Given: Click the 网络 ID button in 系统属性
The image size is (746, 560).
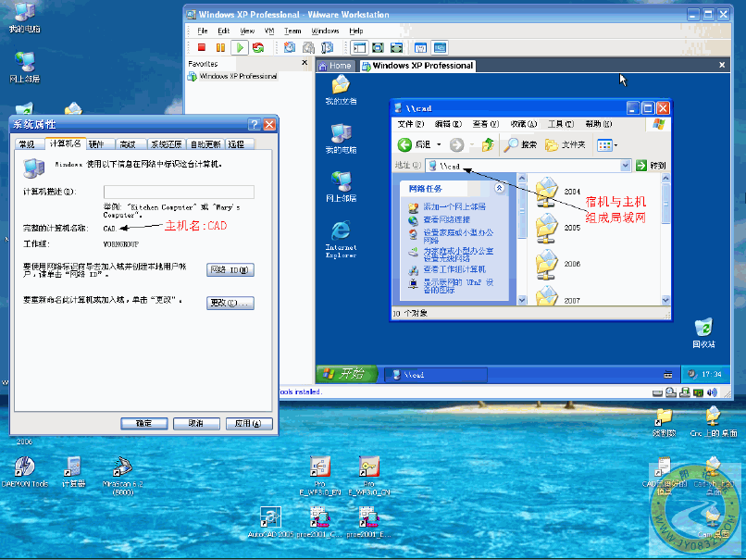Looking at the screenshot, I should 230,269.
